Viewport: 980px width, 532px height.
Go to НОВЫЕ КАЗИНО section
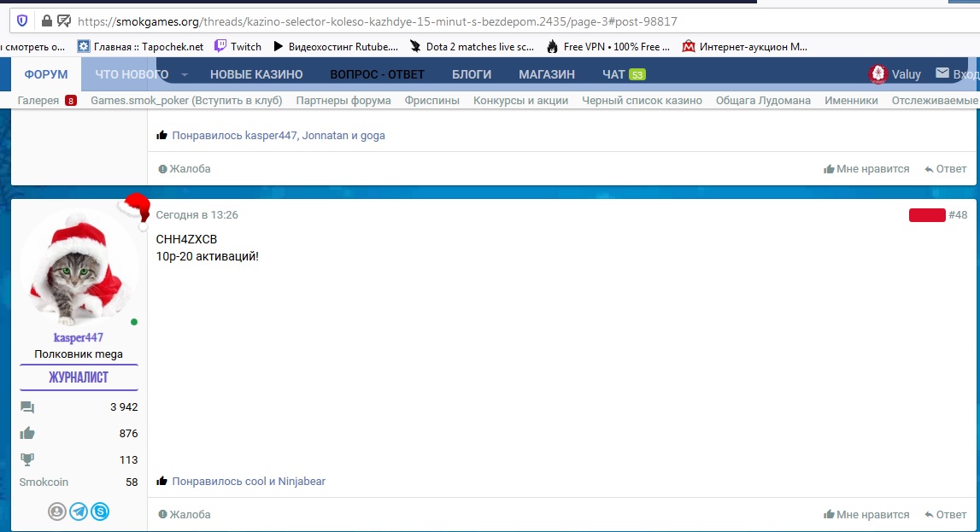(x=256, y=74)
